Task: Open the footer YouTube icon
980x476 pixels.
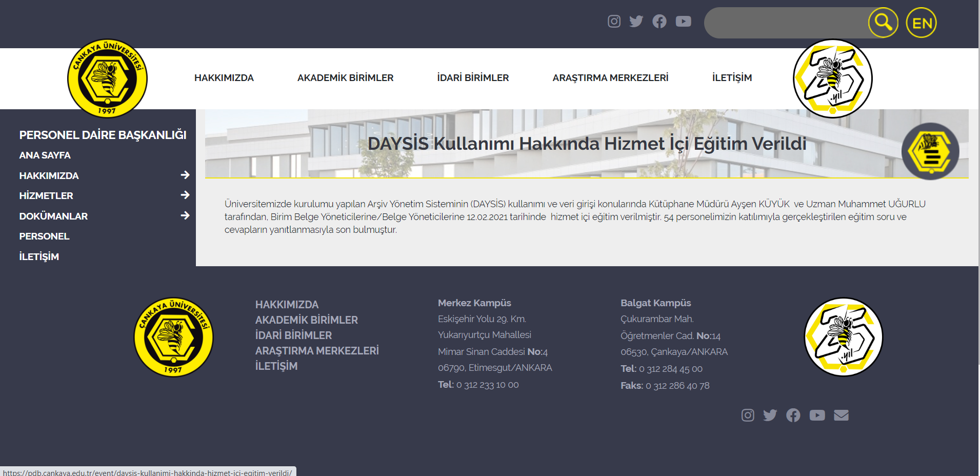Action: point(817,415)
